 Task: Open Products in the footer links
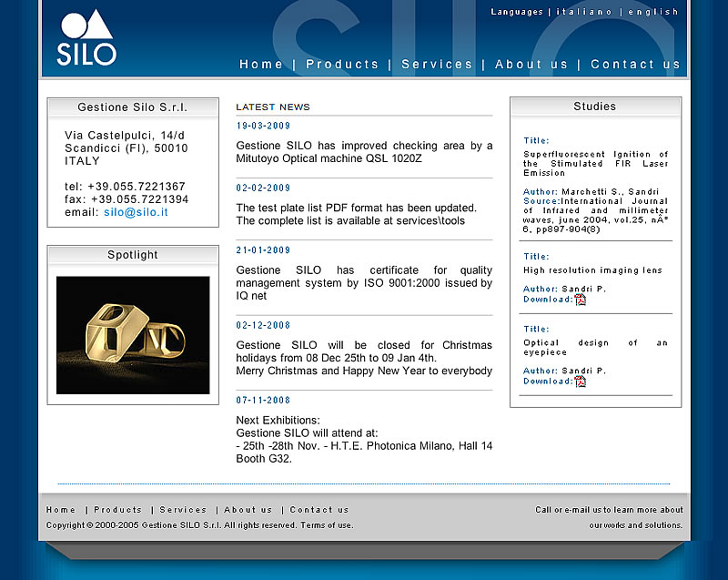118,509
